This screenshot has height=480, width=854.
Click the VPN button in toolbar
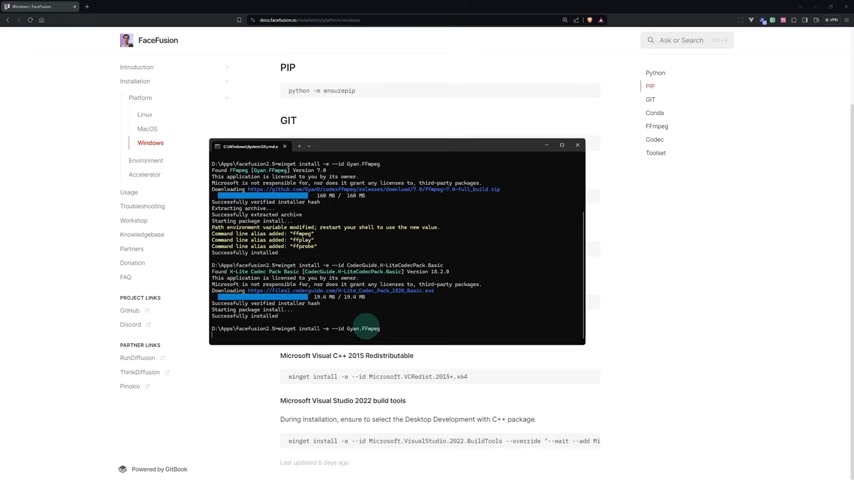[x=831, y=20]
